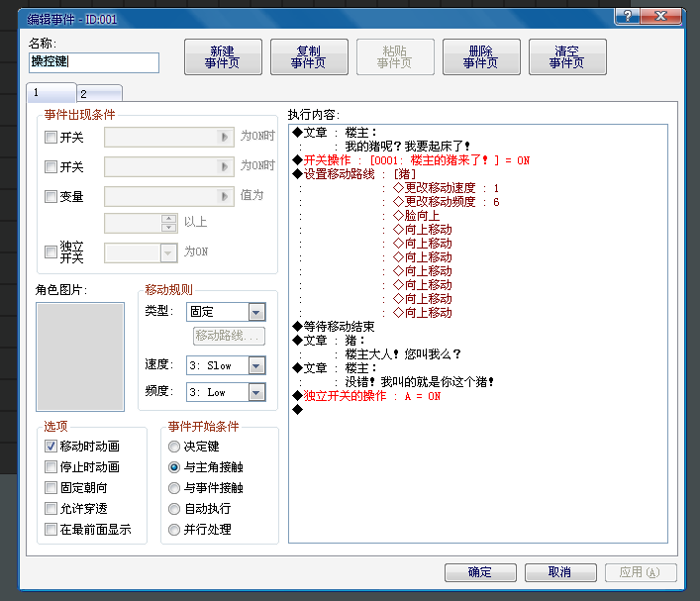Enable the 变量 condition checkbox
Image resolution: width=700 pixels, height=601 pixels.
50,196
